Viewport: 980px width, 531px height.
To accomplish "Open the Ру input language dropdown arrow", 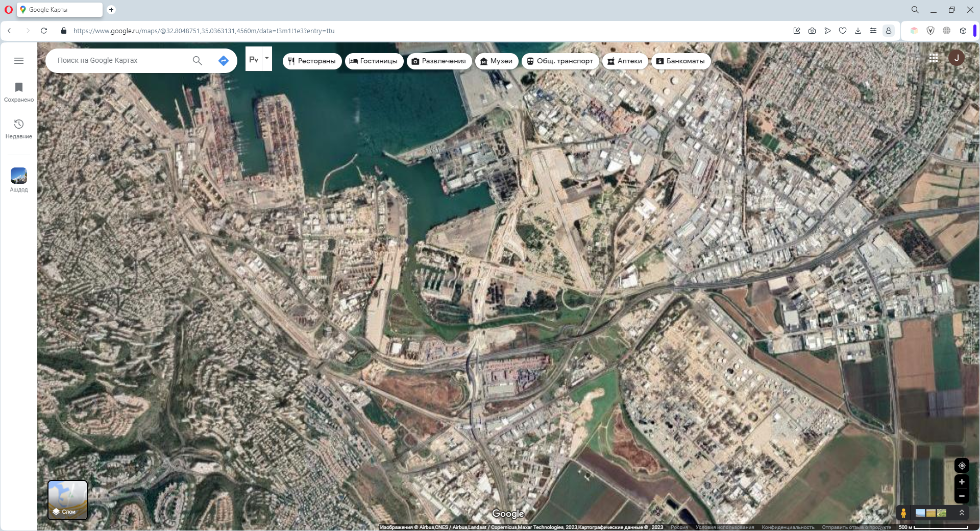I will pyautogui.click(x=267, y=58).
